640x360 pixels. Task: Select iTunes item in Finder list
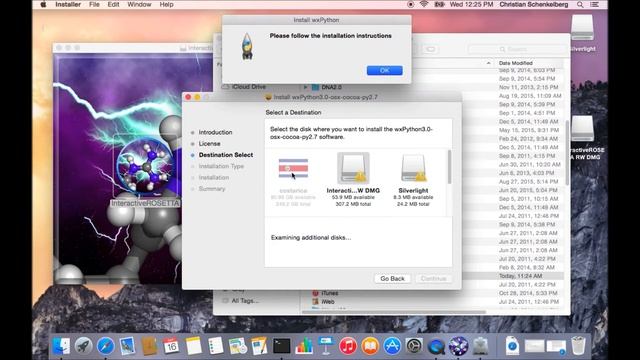329,293
